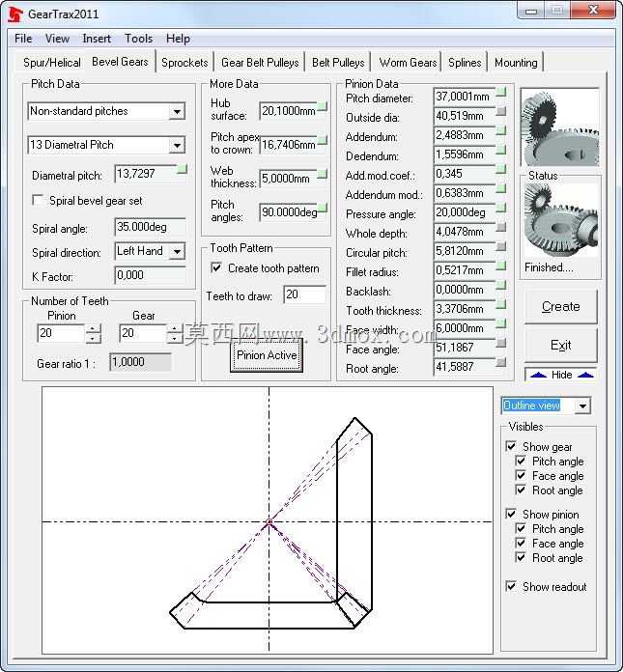Click the Spiral angle input field
Viewport: 623px width, 672px height.
click(x=150, y=227)
